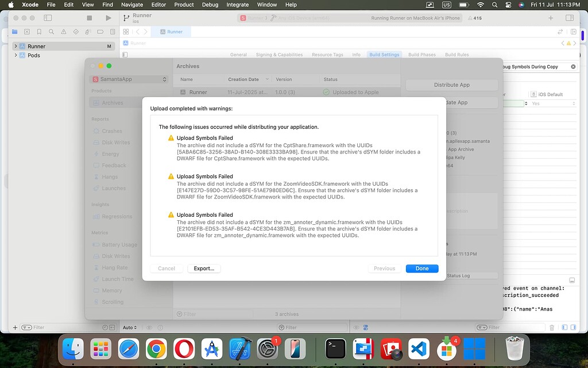Viewport: 588px width, 368px height.
Task: Switch to the Signing & Capabilities tab
Action: click(280, 55)
